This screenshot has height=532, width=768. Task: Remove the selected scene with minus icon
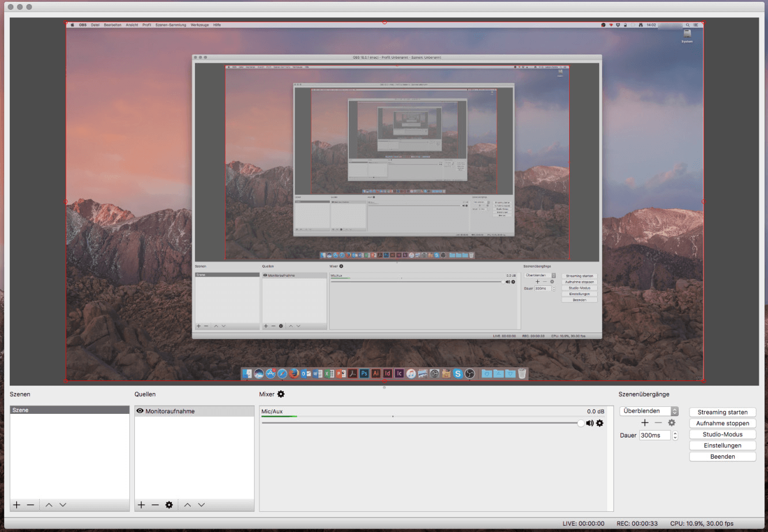31,505
